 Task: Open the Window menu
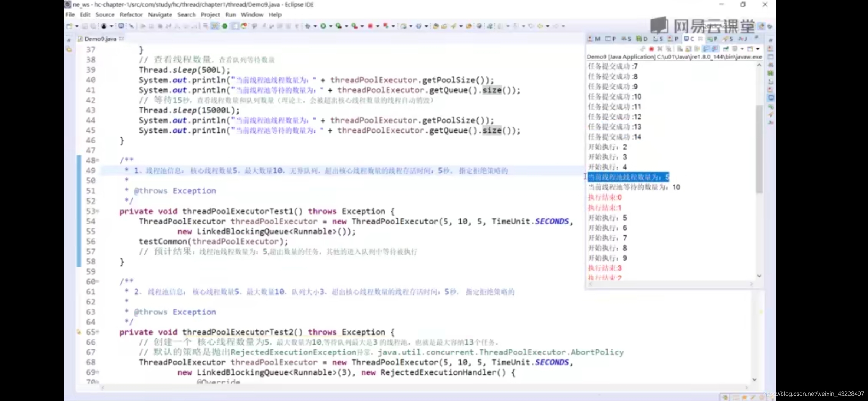(252, 14)
